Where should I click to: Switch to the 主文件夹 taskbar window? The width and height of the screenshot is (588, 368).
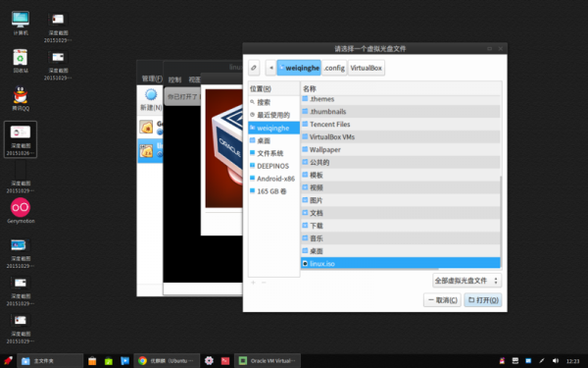tap(50, 361)
